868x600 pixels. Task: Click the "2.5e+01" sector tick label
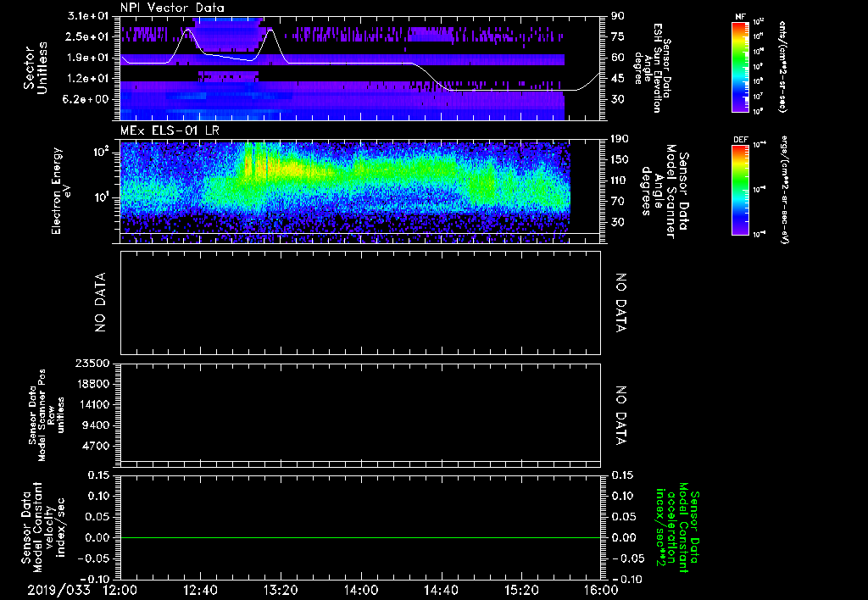click(x=87, y=36)
